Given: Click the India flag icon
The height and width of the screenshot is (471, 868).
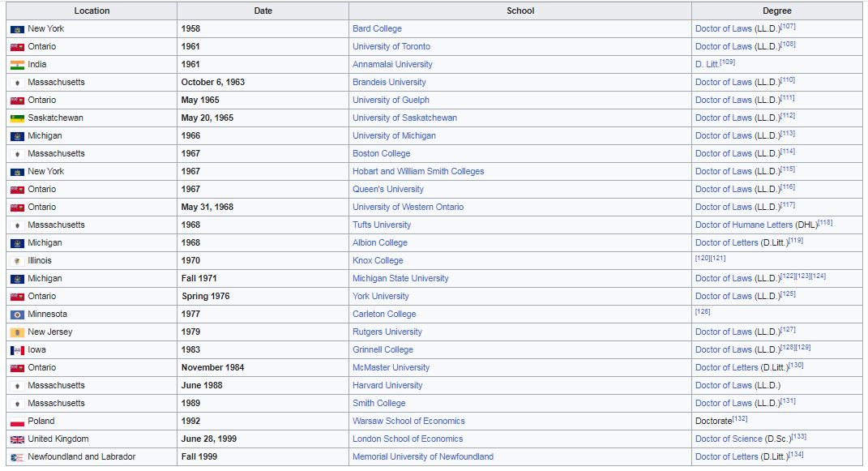Looking at the screenshot, I should pyautogui.click(x=17, y=65).
